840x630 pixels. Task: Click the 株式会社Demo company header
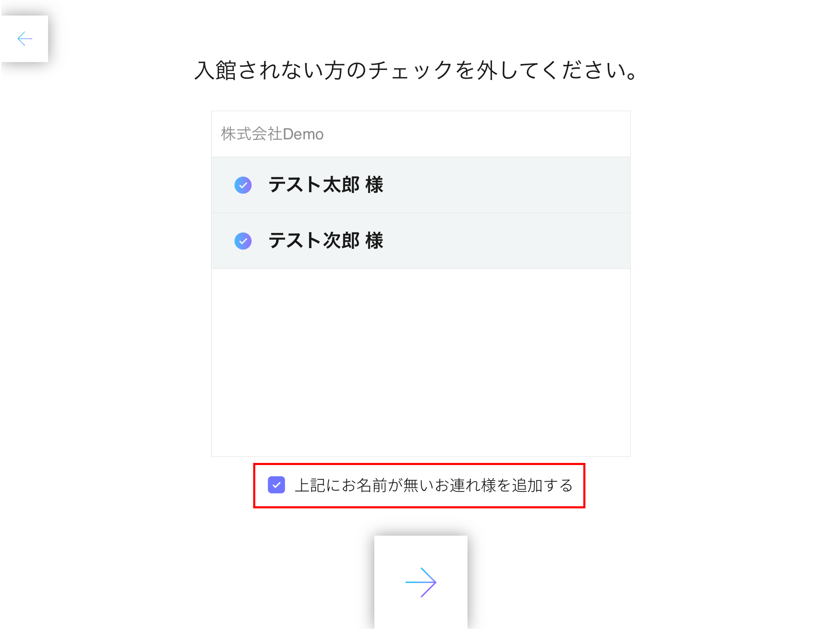[421, 134]
